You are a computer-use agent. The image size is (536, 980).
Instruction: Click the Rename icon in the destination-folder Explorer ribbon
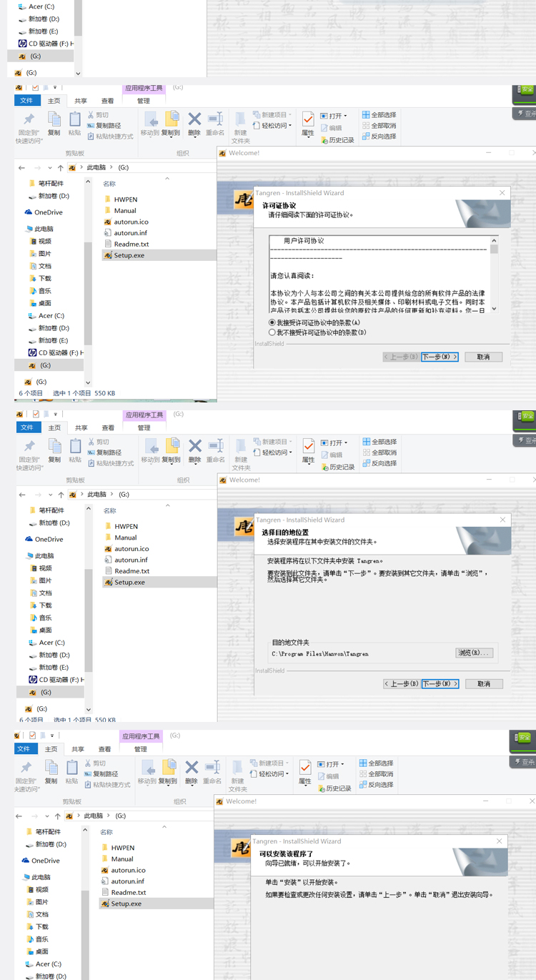point(216,449)
